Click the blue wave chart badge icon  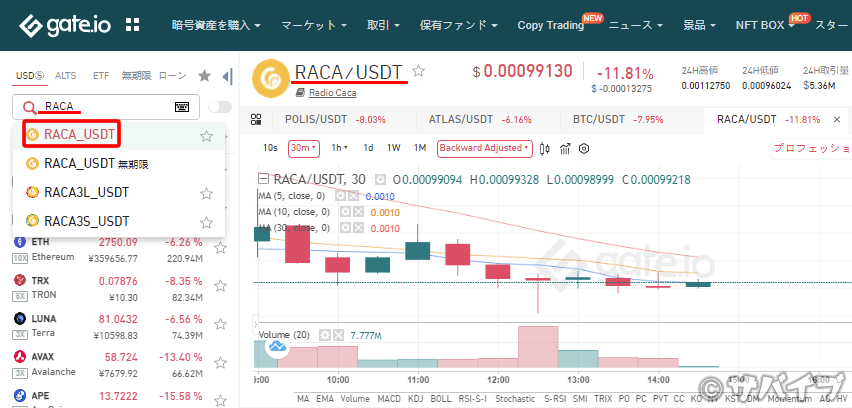(276, 346)
